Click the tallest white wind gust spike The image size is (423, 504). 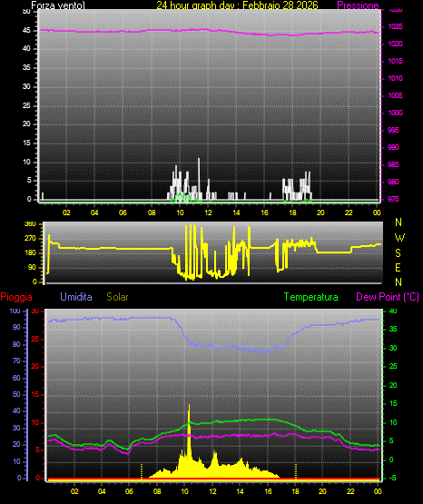(199, 178)
